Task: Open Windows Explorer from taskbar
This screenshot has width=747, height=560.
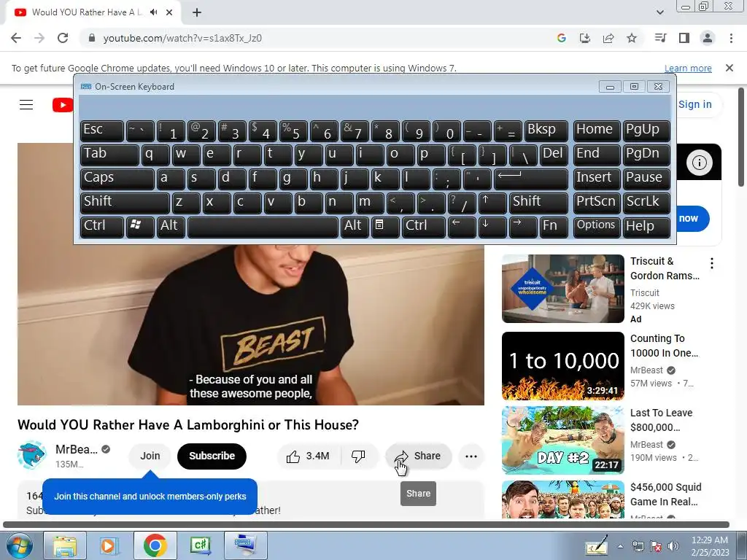Action: tap(65, 545)
